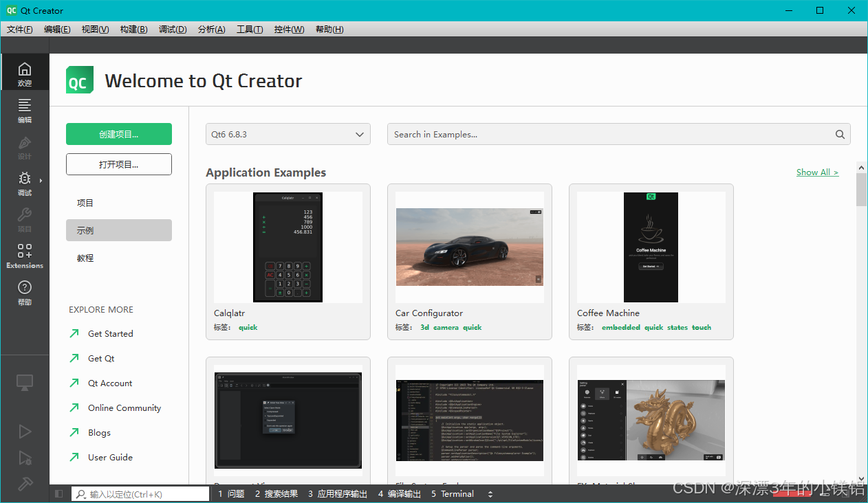Open the 视图(V) menu

click(95, 29)
